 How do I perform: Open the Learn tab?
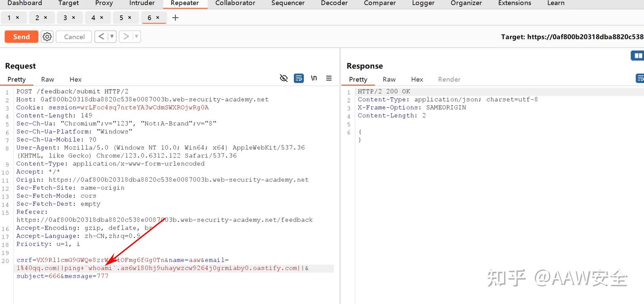[556, 3]
